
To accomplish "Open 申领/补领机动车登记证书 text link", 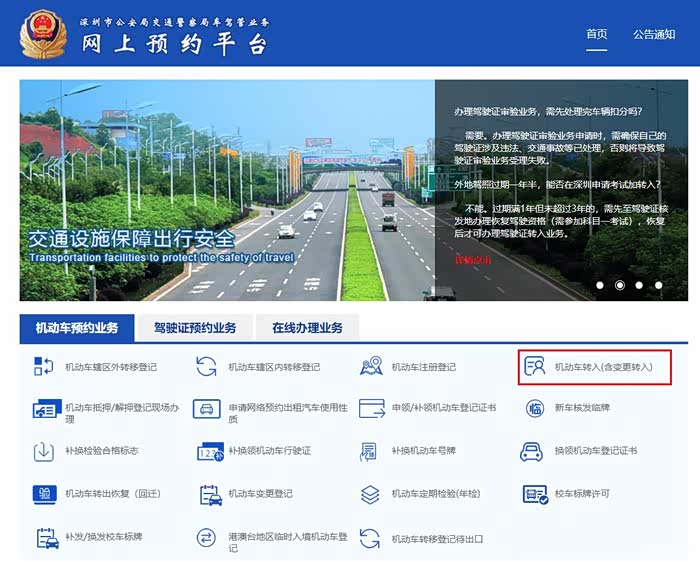I will tap(444, 408).
